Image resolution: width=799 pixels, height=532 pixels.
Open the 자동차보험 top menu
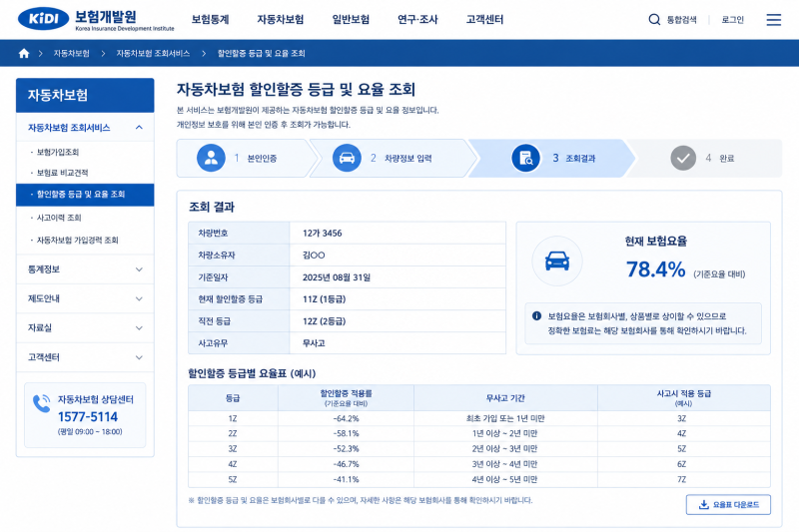click(x=281, y=20)
